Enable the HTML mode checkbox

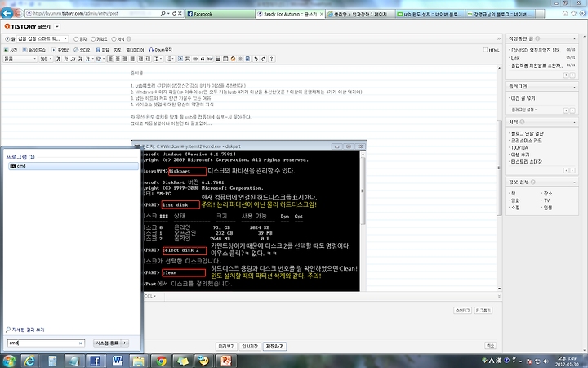click(485, 50)
